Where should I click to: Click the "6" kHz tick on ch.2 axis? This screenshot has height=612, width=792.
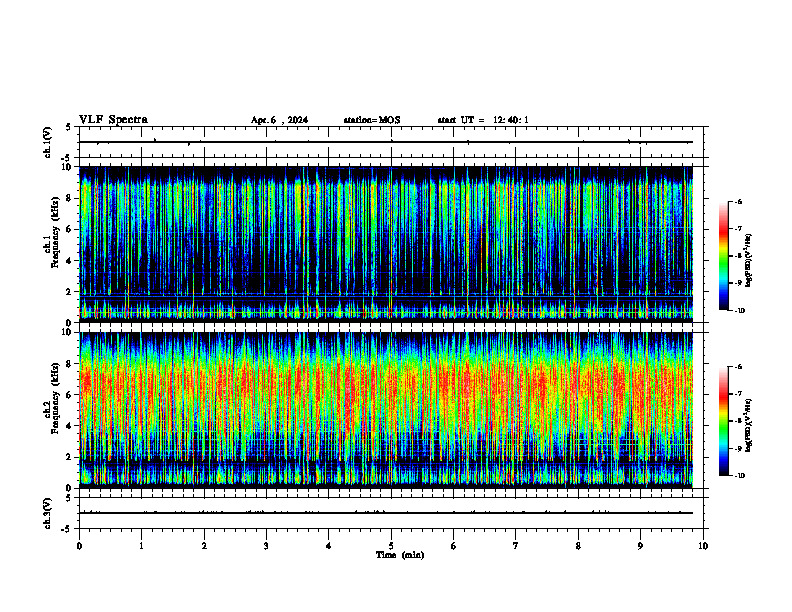point(69,395)
